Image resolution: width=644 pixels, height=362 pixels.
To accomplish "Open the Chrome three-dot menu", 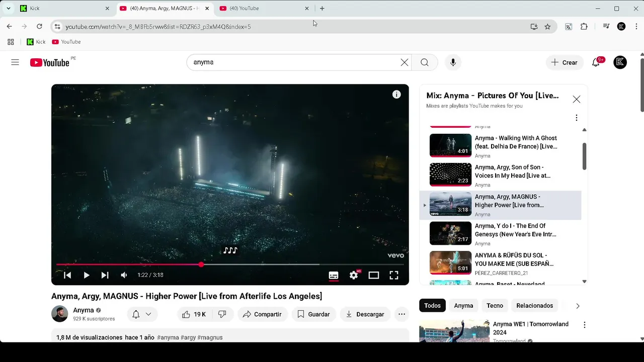I will (x=636, y=27).
